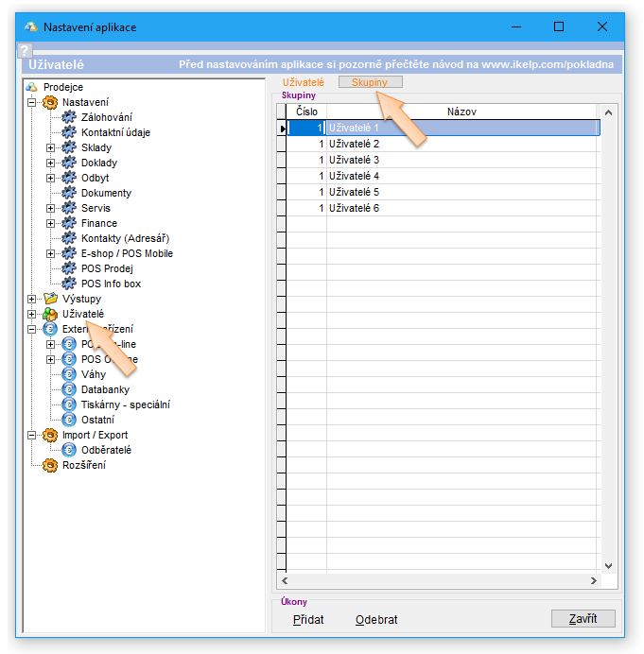Switch to the Skupiny tab
644x654 pixels.
(370, 83)
